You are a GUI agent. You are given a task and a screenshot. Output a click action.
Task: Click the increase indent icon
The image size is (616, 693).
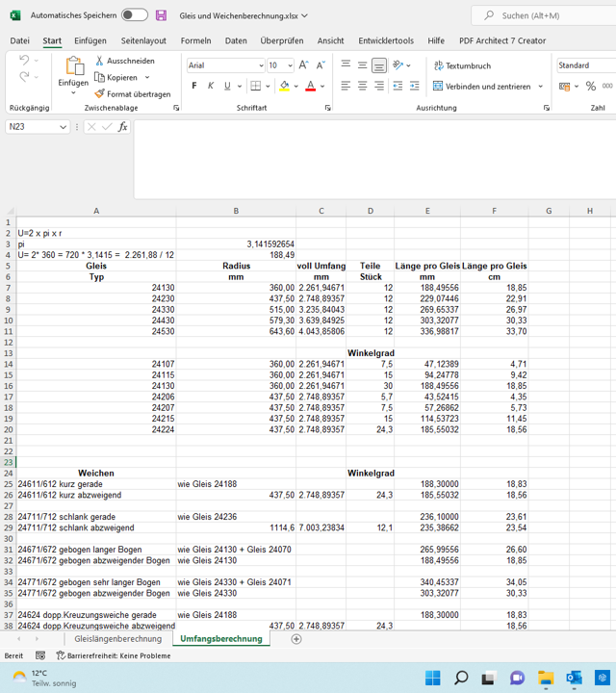[415, 86]
